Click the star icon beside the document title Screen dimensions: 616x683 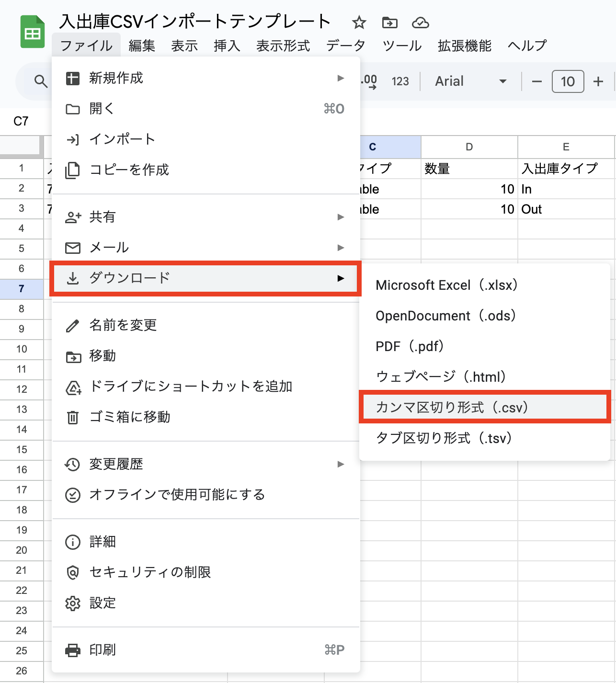(x=359, y=23)
